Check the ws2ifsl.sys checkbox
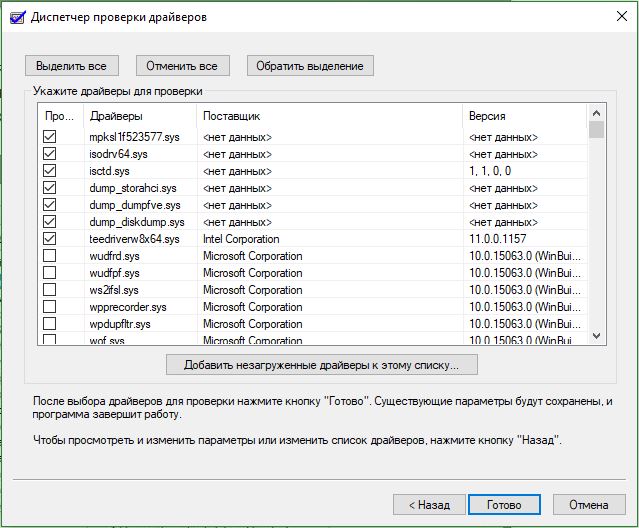 [49, 290]
